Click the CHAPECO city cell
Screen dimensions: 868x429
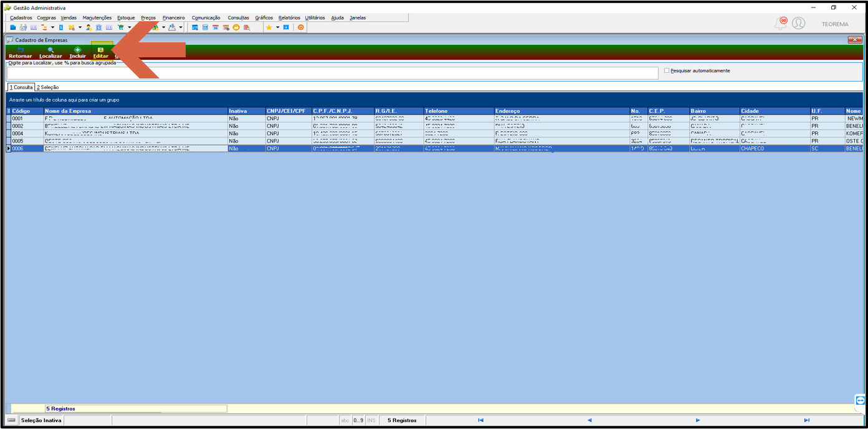[x=775, y=149]
